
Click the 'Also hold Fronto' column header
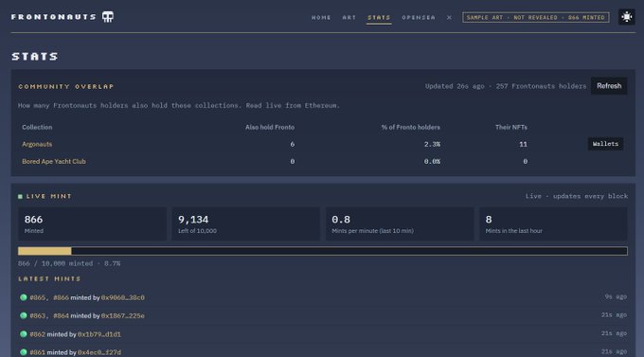(270, 127)
